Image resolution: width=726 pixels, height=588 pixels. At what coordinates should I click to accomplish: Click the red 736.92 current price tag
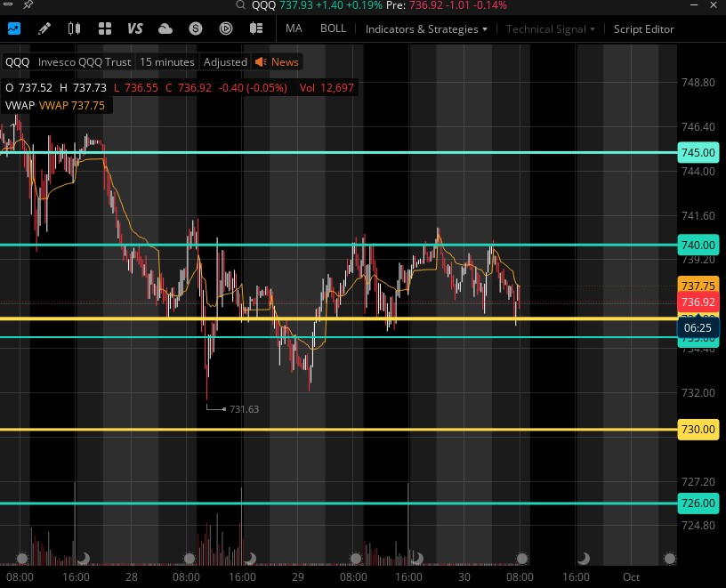(x=698, y=302)
